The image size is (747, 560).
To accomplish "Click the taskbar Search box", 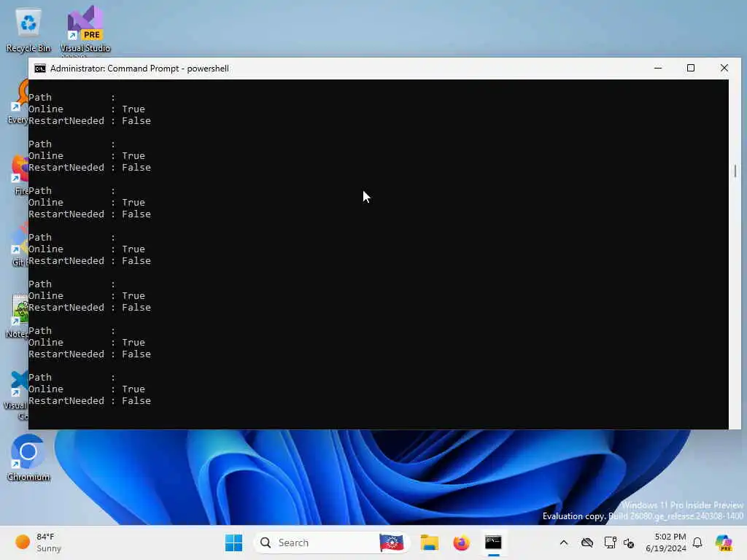I will [x=332, y=542].
